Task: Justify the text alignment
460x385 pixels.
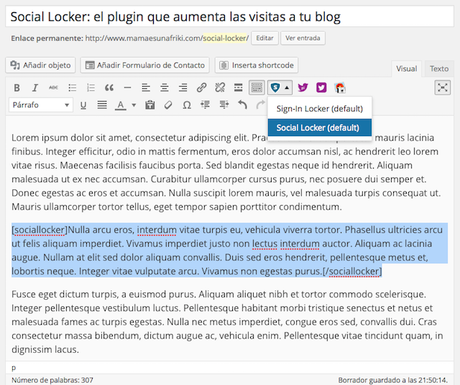Action: click(102, 105)
